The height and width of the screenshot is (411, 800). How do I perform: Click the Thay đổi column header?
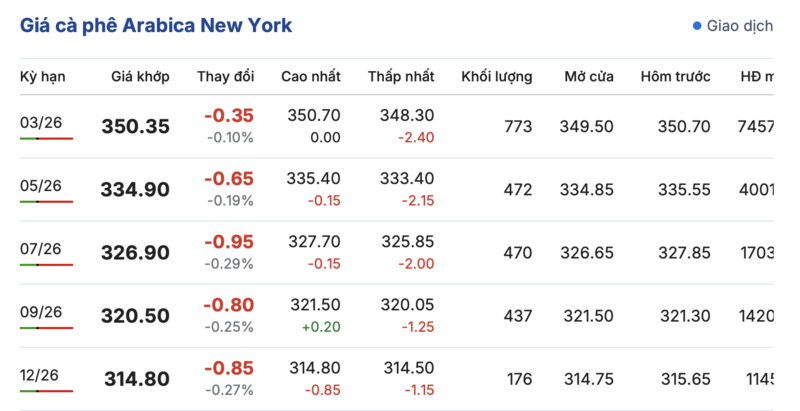[x=225, y=77]
